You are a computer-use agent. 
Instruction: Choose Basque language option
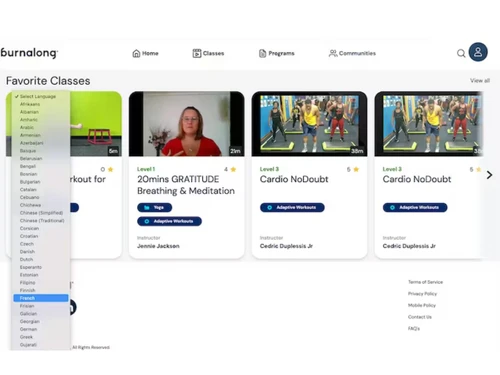click(41, 151)
